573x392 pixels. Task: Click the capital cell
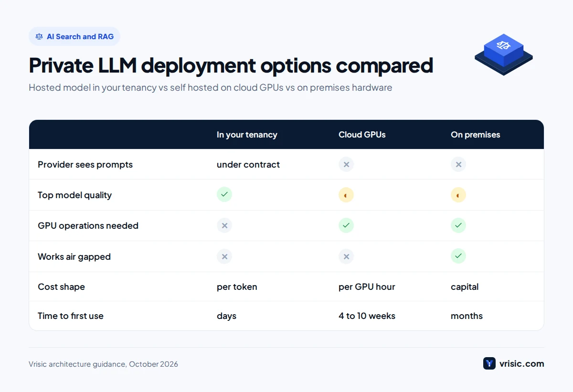coord(465,286)
